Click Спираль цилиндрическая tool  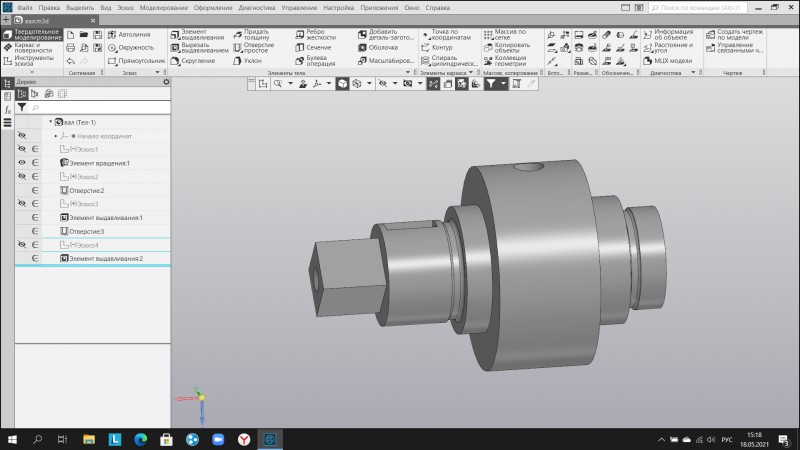[x=449, y=61]
